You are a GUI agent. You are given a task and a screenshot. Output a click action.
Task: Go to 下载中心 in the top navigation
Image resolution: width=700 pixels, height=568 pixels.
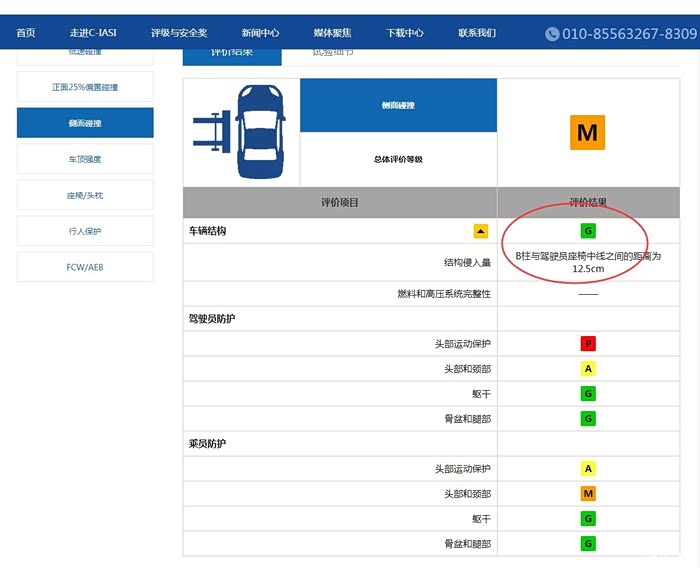405,33
